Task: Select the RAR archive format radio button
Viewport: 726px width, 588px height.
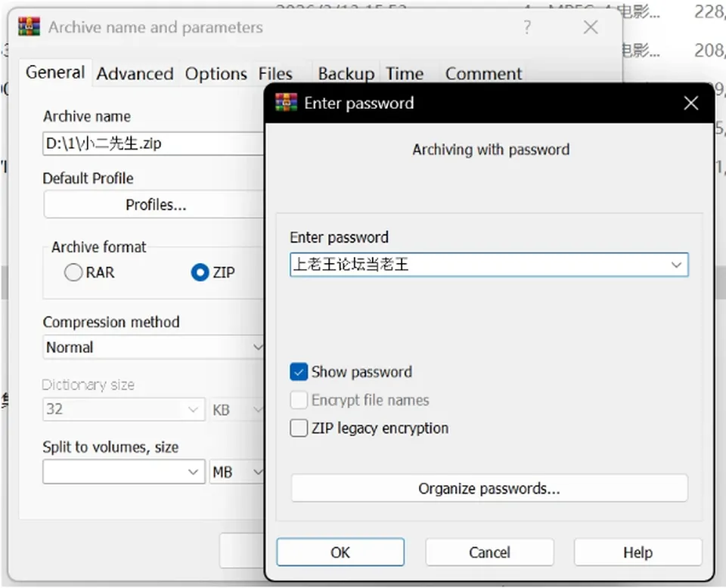Action: coord(73,273)
